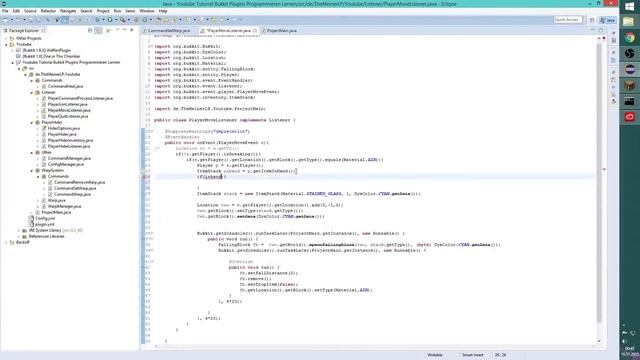Click the green Run toolbar button
This screenshot has width=640, height=360.
(110, 20)
